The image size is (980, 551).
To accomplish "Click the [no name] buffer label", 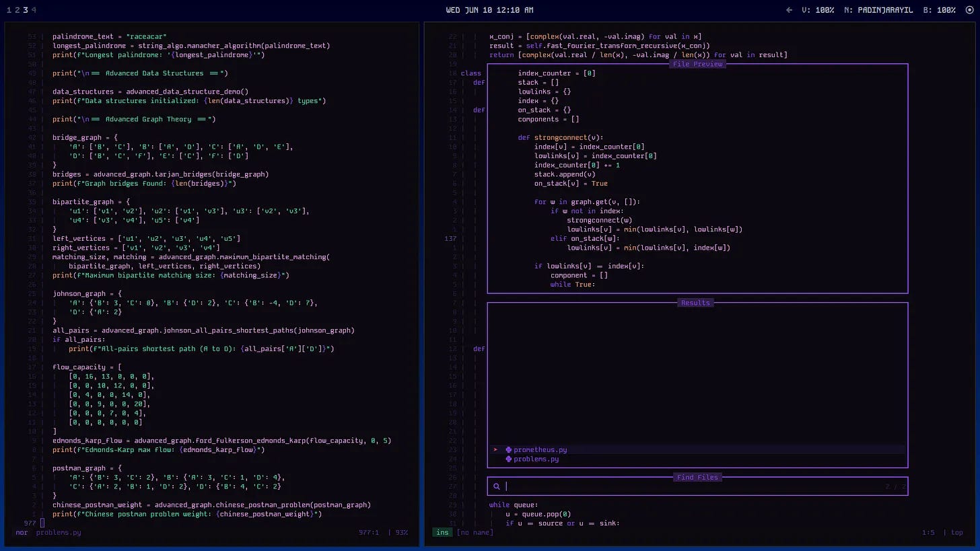I will 475,532.
